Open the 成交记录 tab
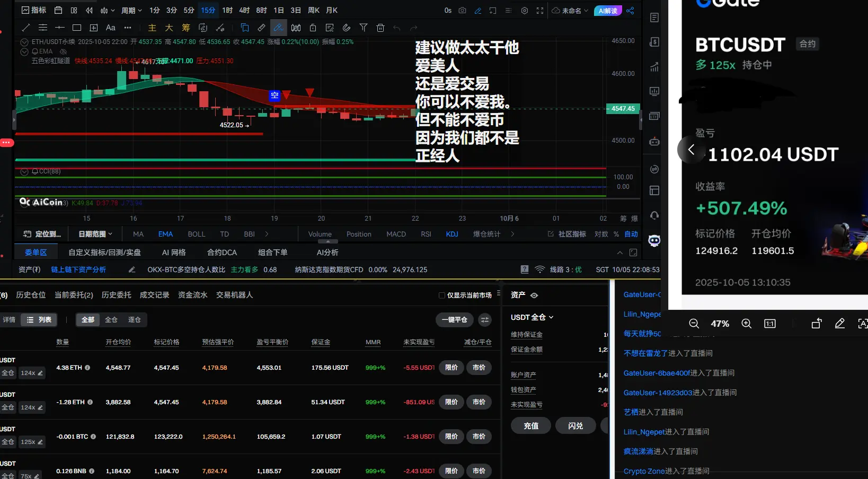Viewport: 868px width, 479px height. pyautogui.click(x=155, y=295)
